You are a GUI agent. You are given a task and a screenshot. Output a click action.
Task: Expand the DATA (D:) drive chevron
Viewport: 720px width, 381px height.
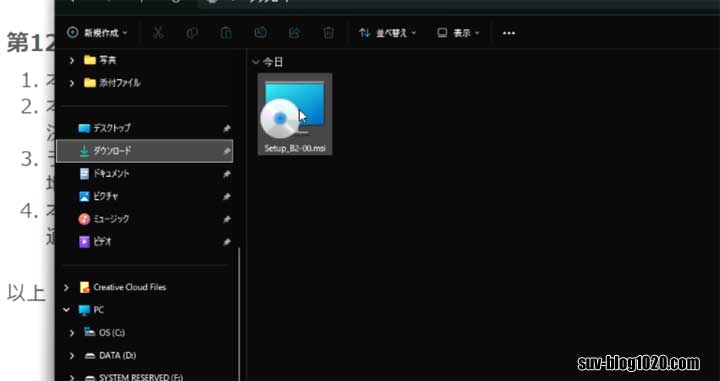pos(72,356)
